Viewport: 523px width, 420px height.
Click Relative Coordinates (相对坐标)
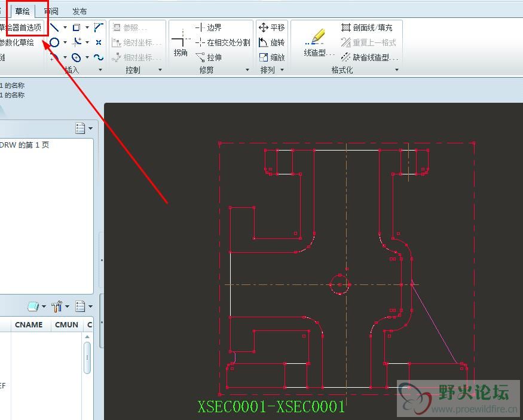137,57
